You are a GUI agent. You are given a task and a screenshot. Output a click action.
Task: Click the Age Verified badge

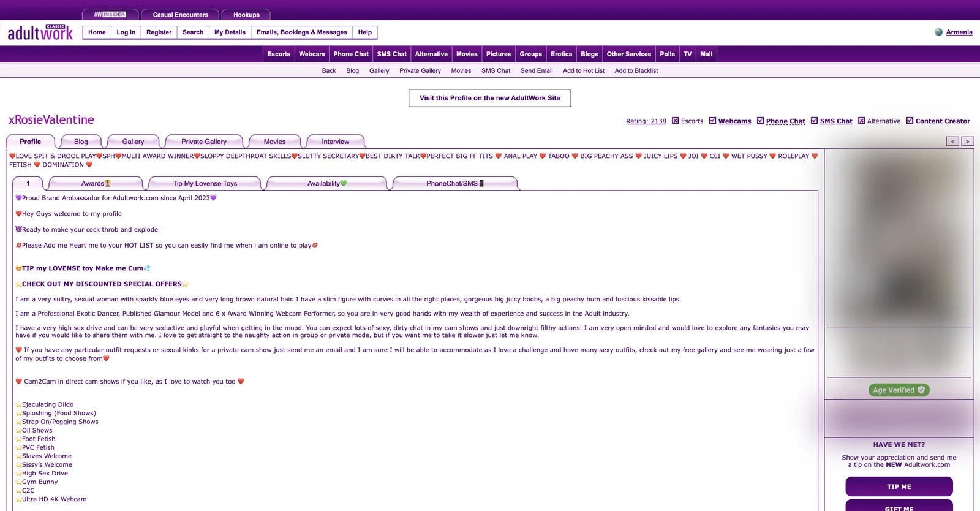899,390
